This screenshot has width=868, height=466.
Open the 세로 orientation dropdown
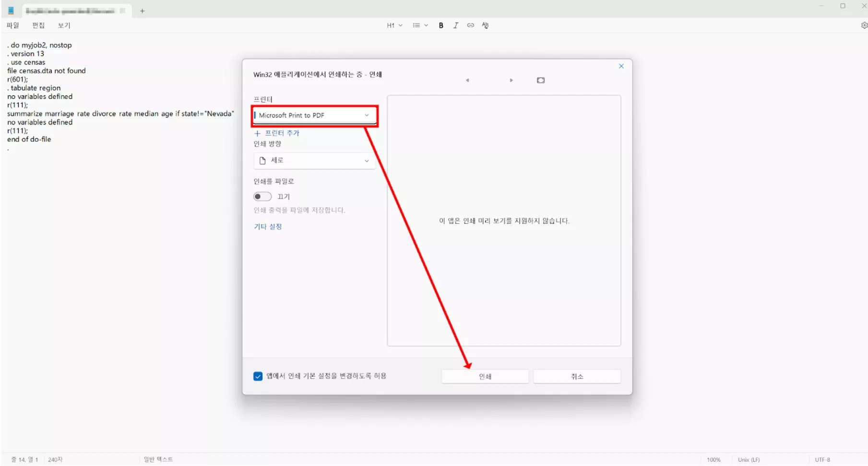coord(314,161)
